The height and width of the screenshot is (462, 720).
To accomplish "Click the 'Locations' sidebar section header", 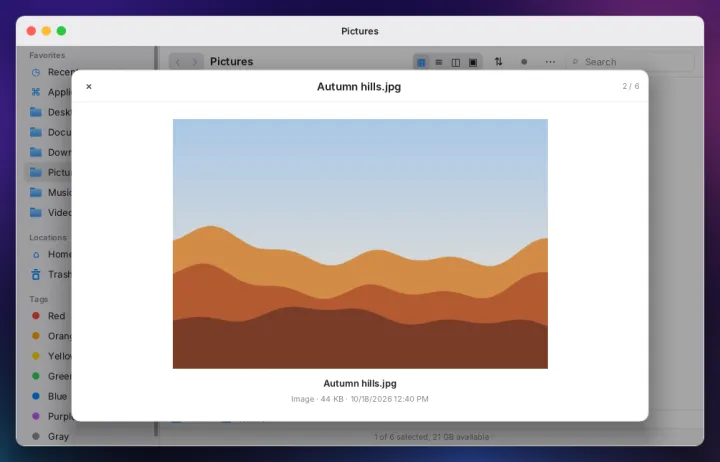I will coord(48,237).
